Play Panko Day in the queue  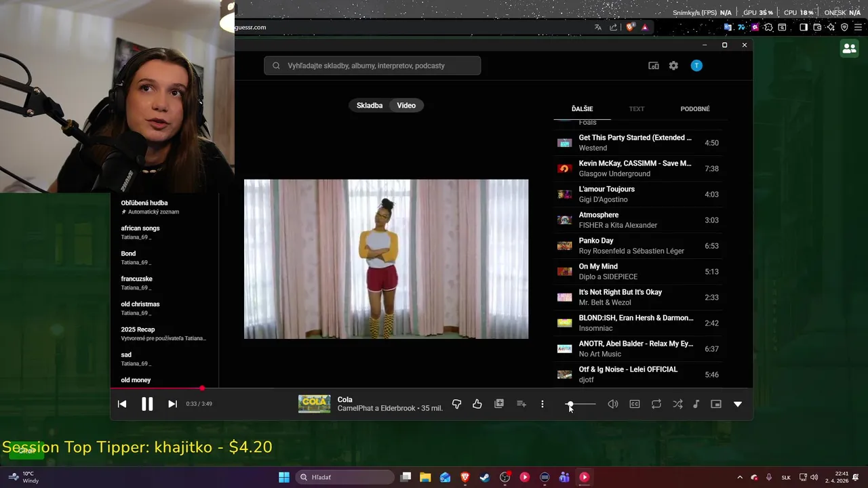[x=638, y=246]
